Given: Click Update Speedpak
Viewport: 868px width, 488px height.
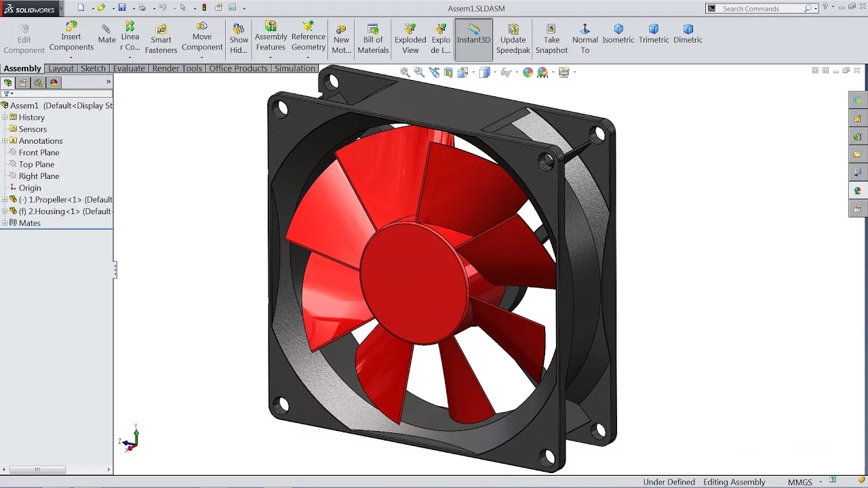Looking at the screenshot, I should (513, 39).
